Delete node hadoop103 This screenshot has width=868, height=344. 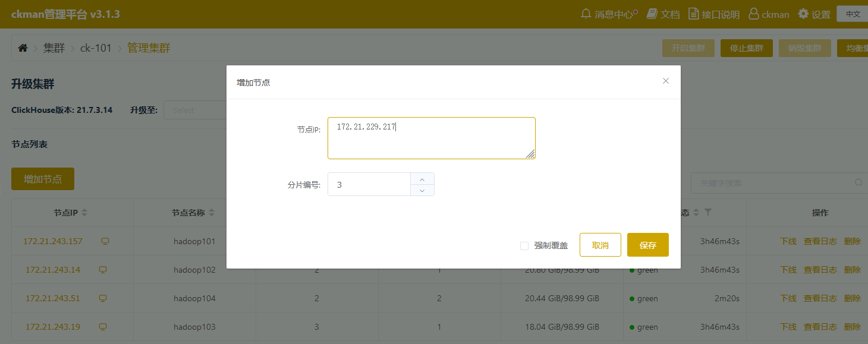pos(853,327)
